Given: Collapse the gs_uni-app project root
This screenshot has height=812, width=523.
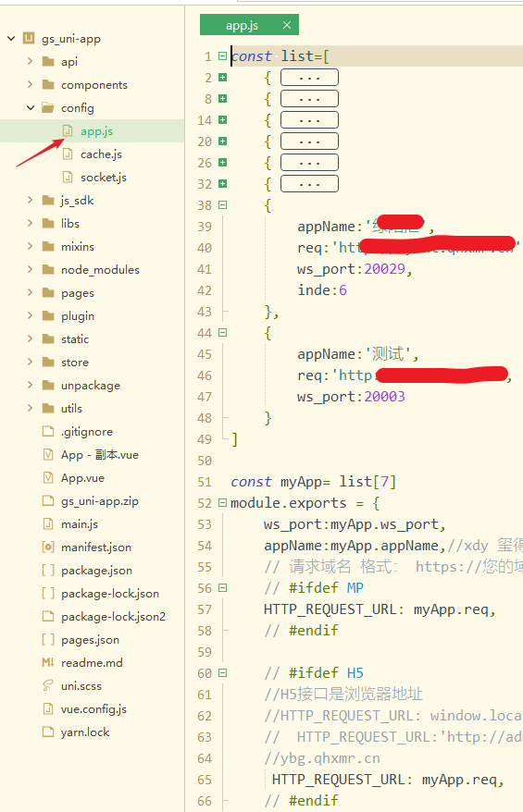Looking at the screenshot, I should pos(11,38).
